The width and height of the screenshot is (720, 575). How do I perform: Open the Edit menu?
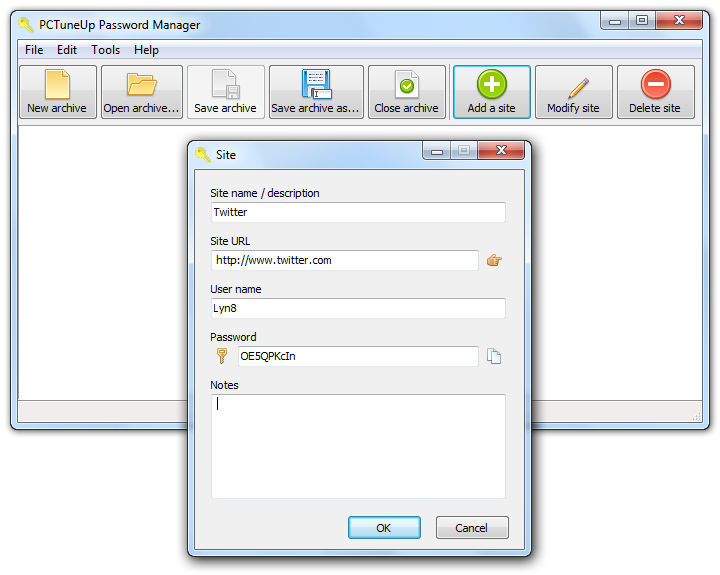(67, 50)
